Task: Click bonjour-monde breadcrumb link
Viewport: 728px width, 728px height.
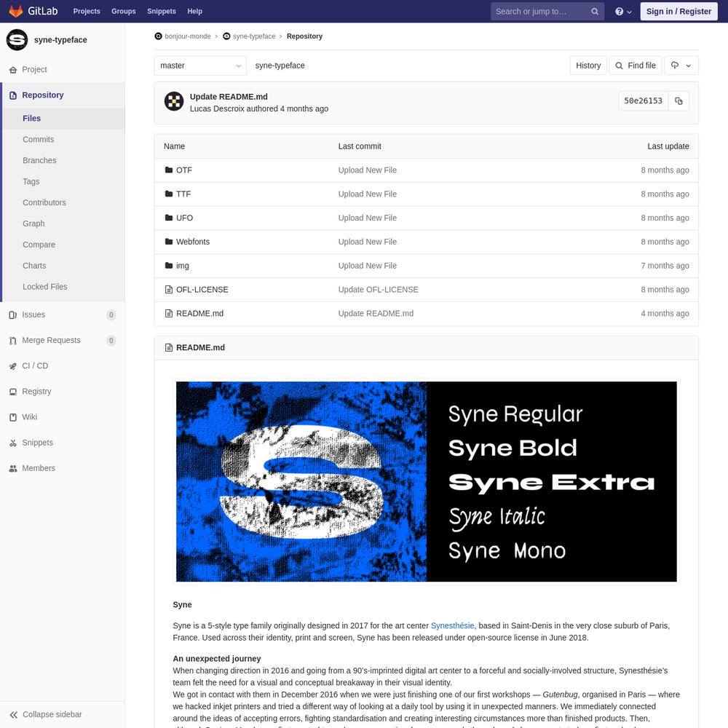Action: click(188, 36)
